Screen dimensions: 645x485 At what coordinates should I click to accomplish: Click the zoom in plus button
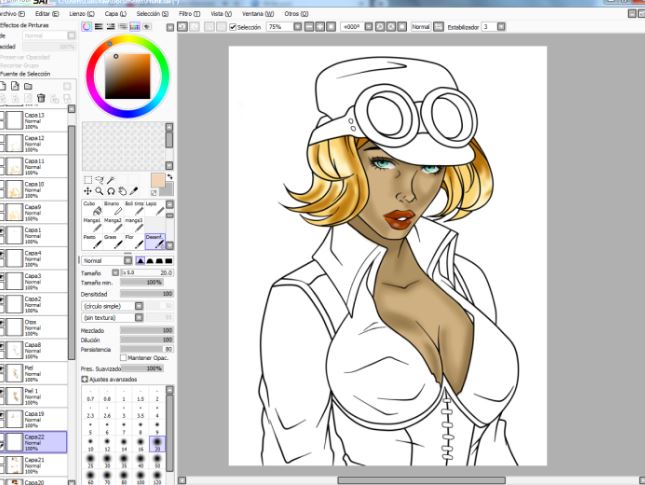(x=320, y=27)
